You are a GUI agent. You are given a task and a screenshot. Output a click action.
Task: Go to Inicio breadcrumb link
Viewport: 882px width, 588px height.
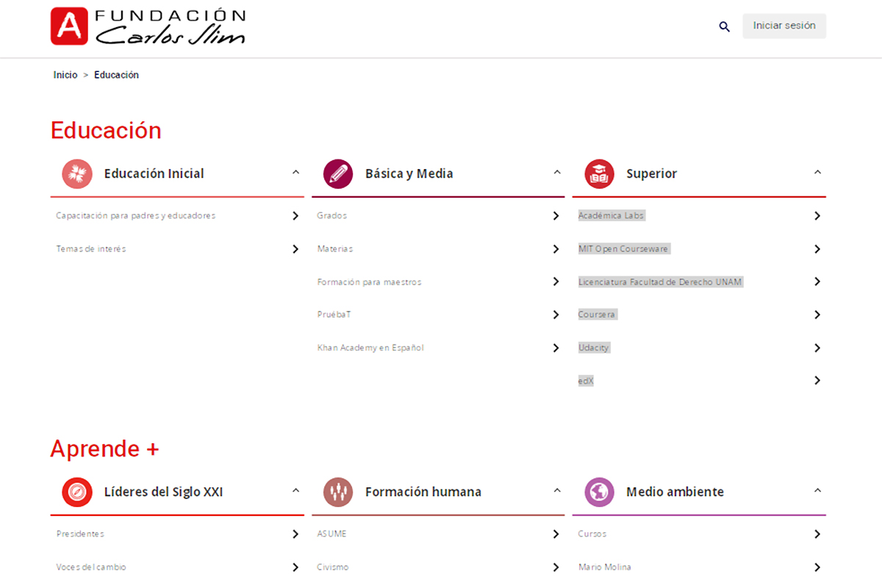[65, 75]
